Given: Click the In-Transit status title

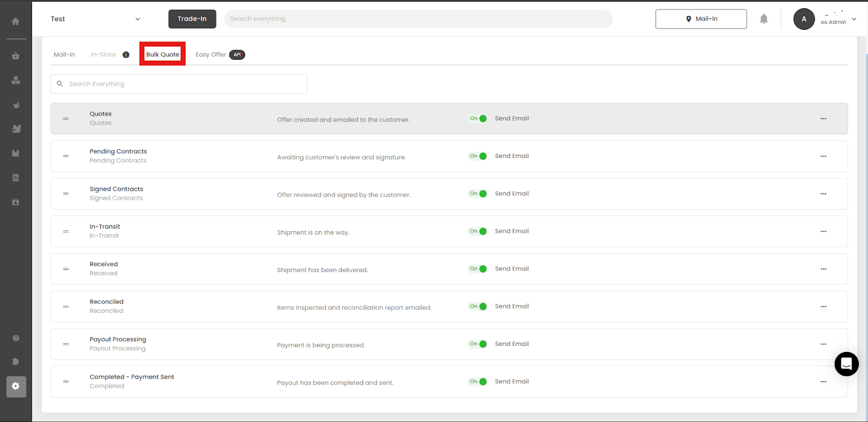Looking at the screenshot, I should (105, 226).
